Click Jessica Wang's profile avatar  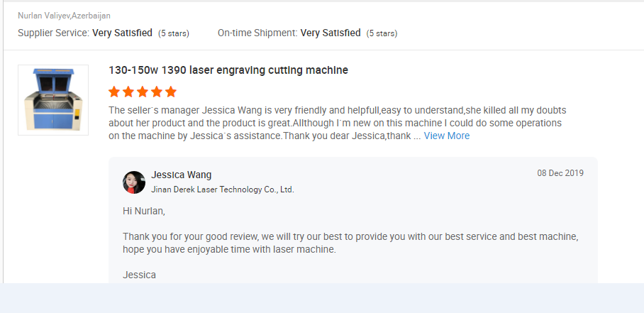point(134,182)
